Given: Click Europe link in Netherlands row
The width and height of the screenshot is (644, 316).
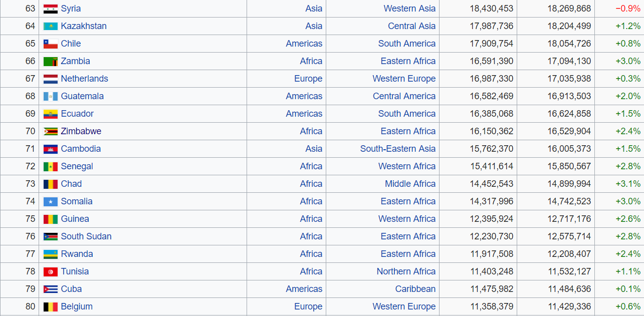Looking at the screenshot, I should tap(308, 79).
